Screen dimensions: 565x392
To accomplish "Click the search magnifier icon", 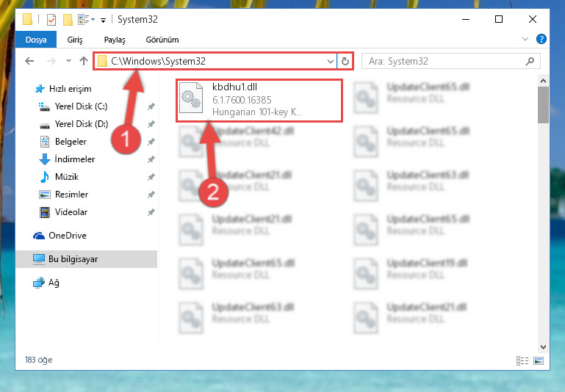I will (530, 61).
